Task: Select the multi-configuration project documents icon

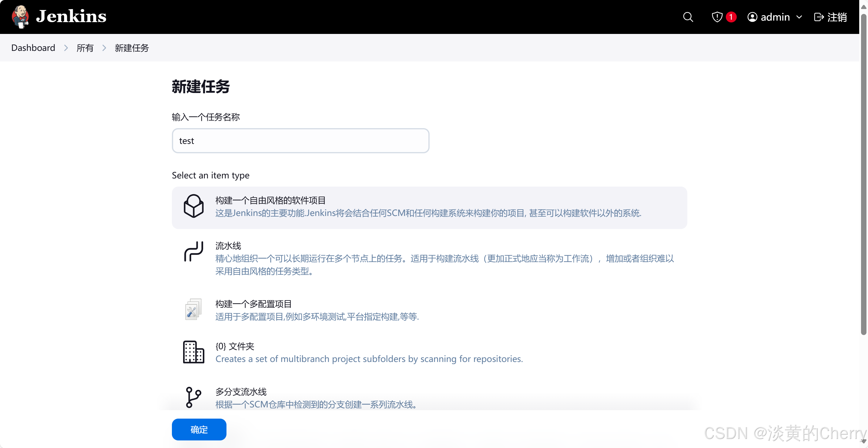Action: pos(193,309)
